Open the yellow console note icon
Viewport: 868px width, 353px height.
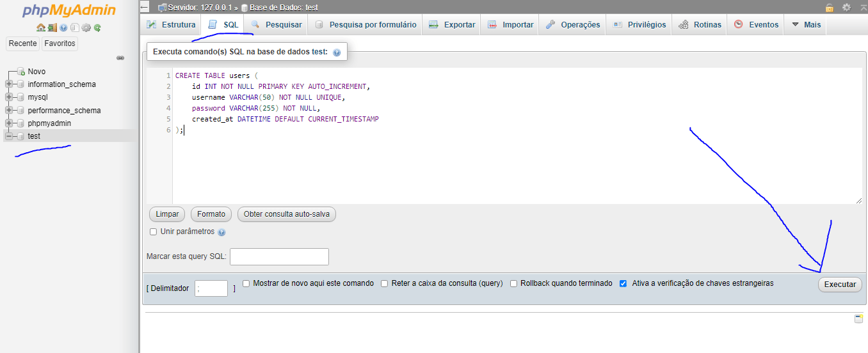click(x=858, y=318)
